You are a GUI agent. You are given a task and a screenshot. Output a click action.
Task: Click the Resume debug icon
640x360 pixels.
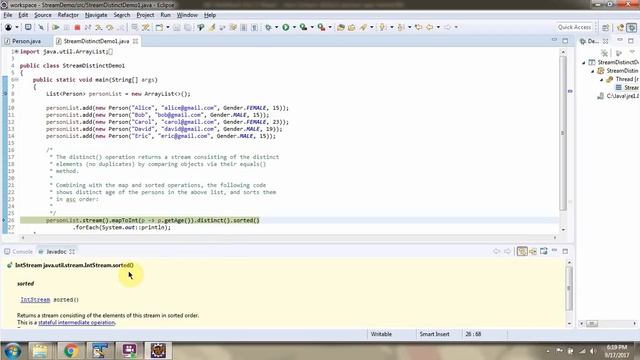[55, 27]
